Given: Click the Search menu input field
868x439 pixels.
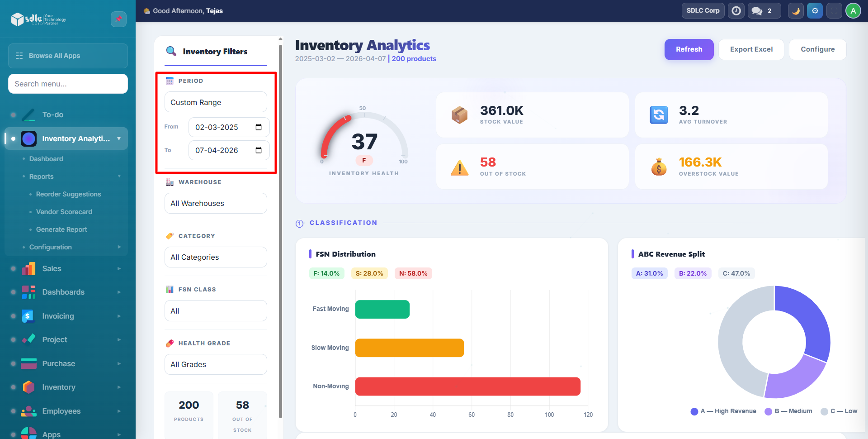Looking at the screenshot, I should click(68, 84).
